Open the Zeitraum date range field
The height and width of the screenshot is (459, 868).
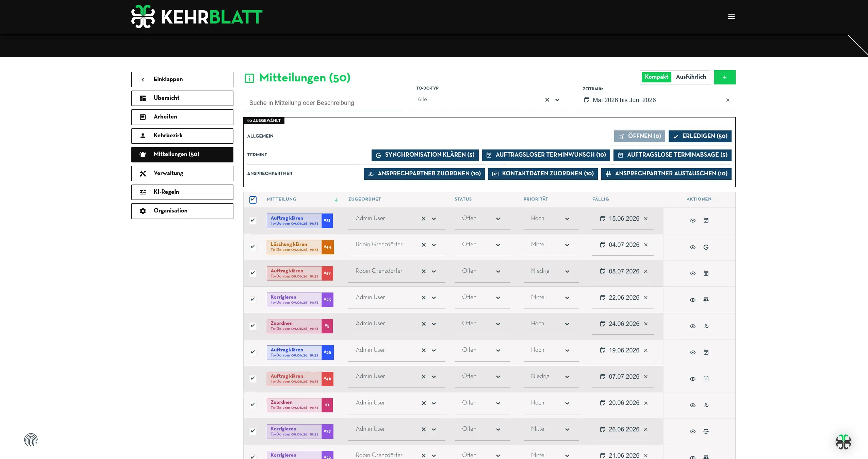coord(656,100)
